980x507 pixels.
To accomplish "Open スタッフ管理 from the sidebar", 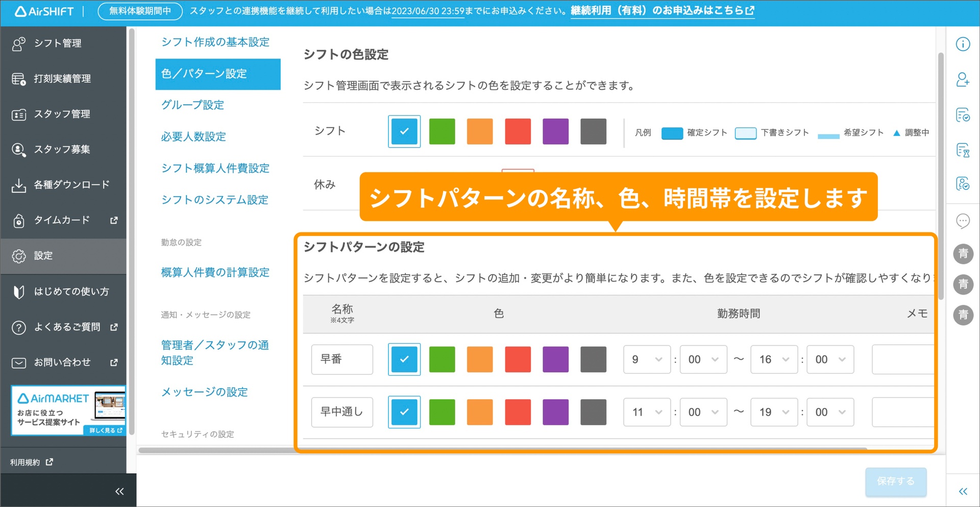I will [61, 114].
